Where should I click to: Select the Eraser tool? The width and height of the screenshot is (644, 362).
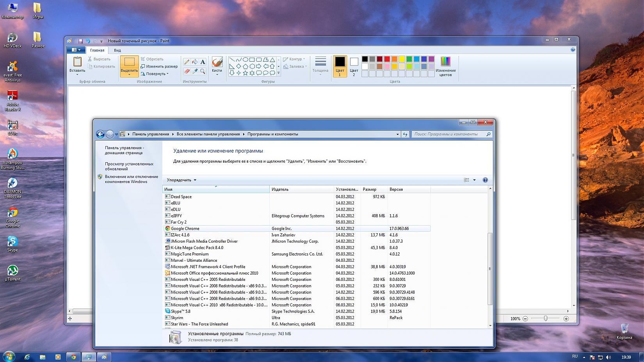click(x=187, y=71)
